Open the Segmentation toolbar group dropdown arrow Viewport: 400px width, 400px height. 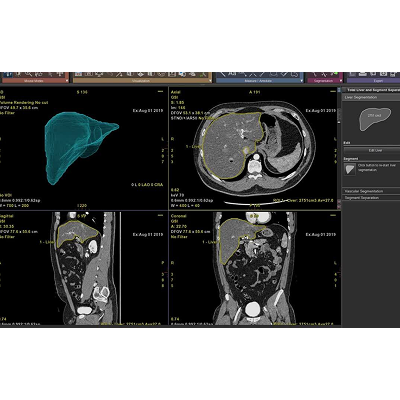coord(341,81)
